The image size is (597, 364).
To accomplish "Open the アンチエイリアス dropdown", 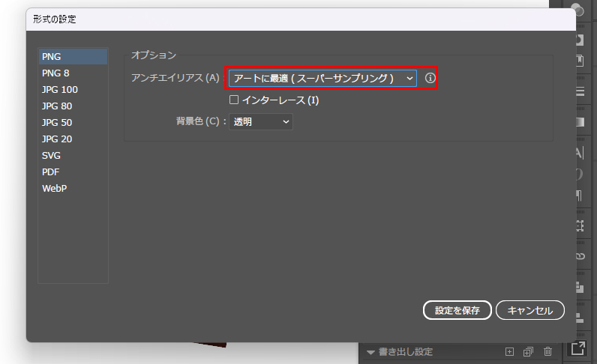I will pos(322,79).
